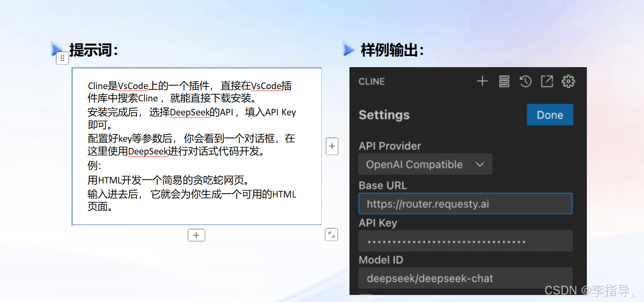The width and height of the screenshot is (644, 302).
Task: Click the Done button in Settings
Action: tap(550, 115)
